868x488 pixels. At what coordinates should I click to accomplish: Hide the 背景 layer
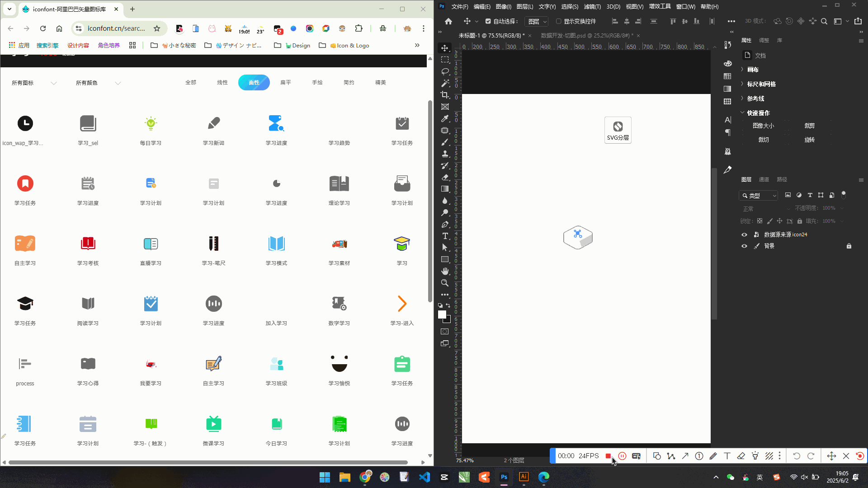click(744, 246)
